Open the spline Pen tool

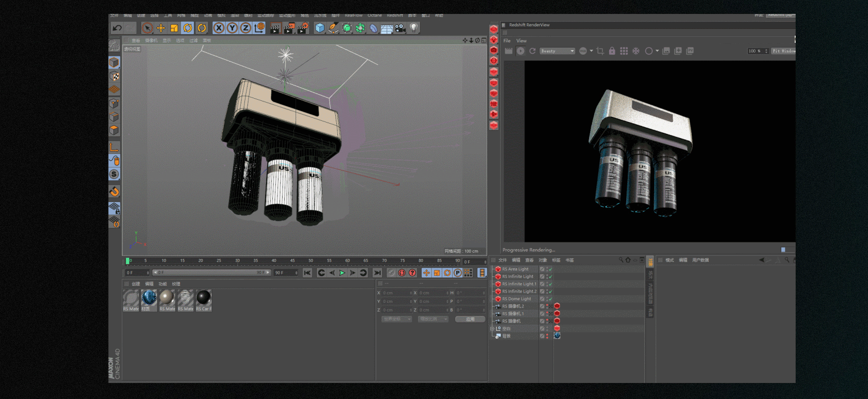point(334,28)
